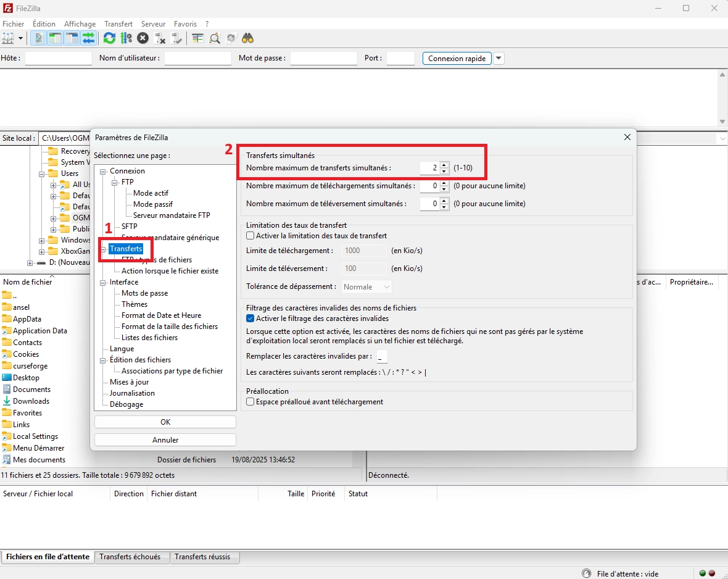This screenshot has width=728, height=579.
Task: Open the Favoris menu
Action: point(185,23)
